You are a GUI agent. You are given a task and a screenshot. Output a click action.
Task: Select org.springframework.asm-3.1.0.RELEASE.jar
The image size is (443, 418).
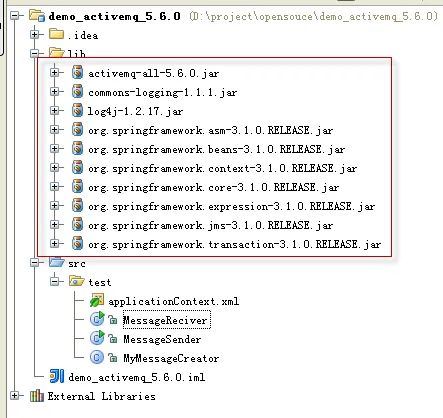tap(210, 130)
